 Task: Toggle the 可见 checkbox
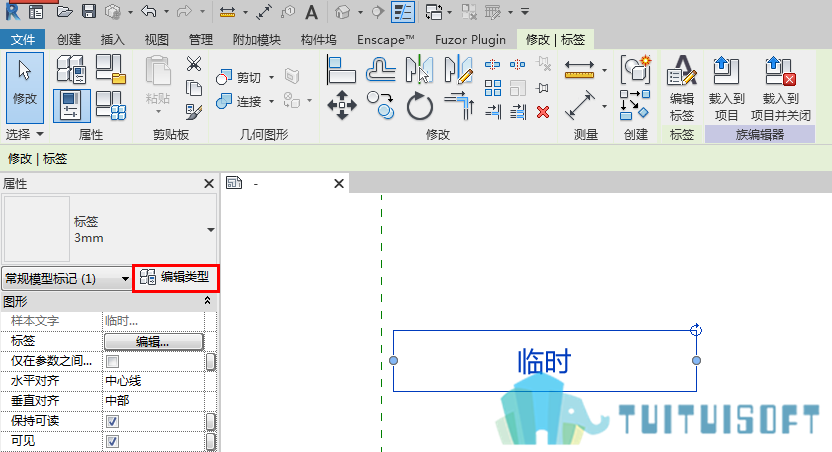coord(112,441)
